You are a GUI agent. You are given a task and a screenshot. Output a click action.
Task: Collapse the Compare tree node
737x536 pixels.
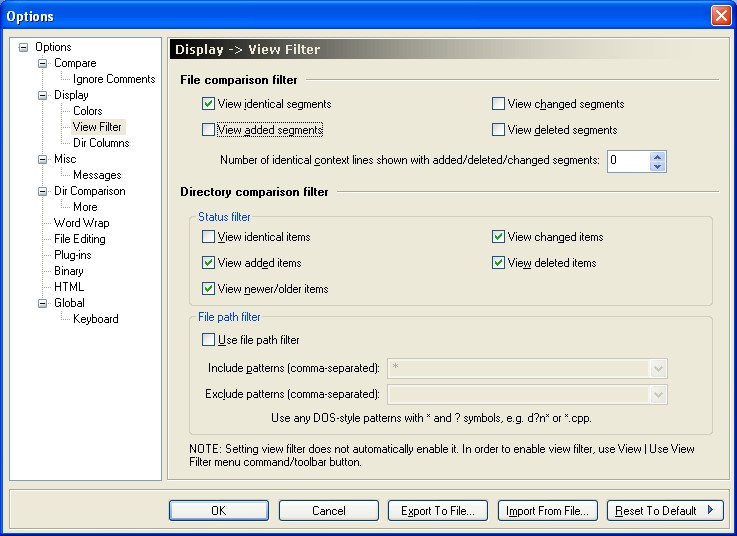point(43,63)
